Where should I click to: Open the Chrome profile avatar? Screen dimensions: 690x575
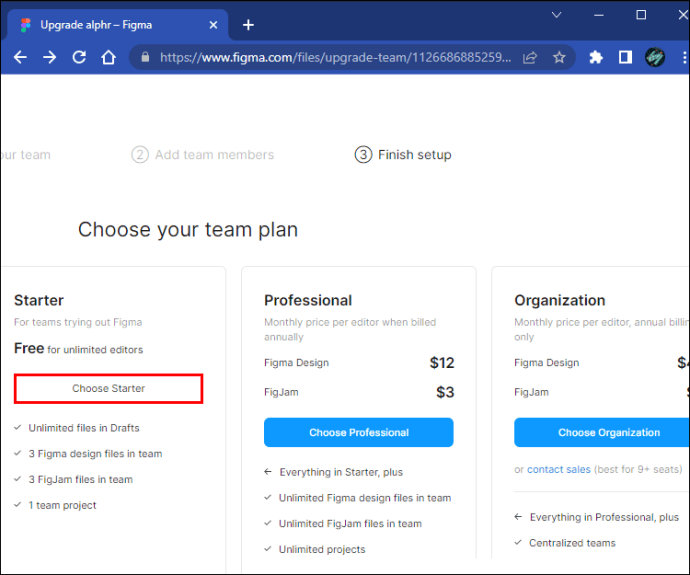click(x=655, y=57)
